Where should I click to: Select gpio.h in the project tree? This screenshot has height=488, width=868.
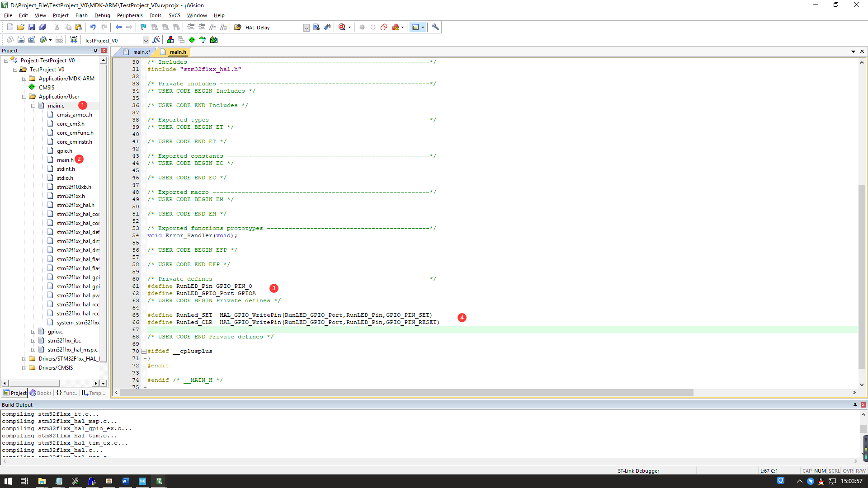[x=64, y=151]
